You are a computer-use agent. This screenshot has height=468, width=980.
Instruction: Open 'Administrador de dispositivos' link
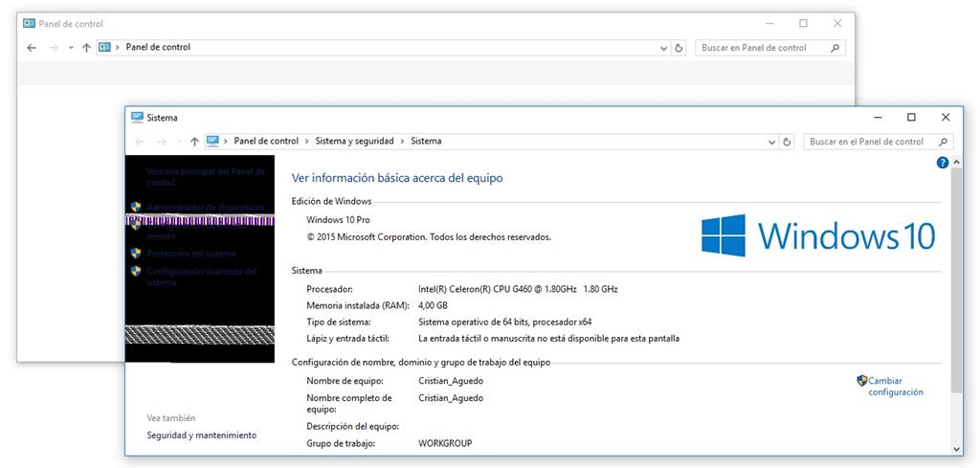[x=206, y=207]
